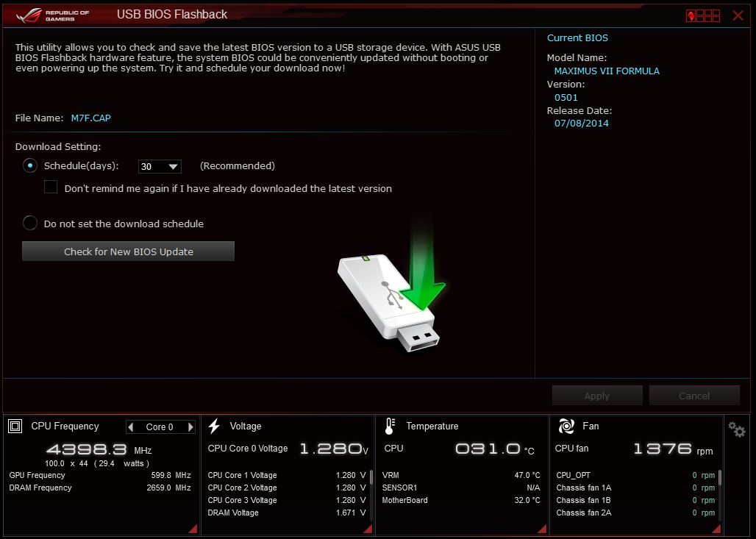Viewport: 756px width, 539px height.
Task: Expand Fan panel via red corner triangle
Action: coord(716,529)
